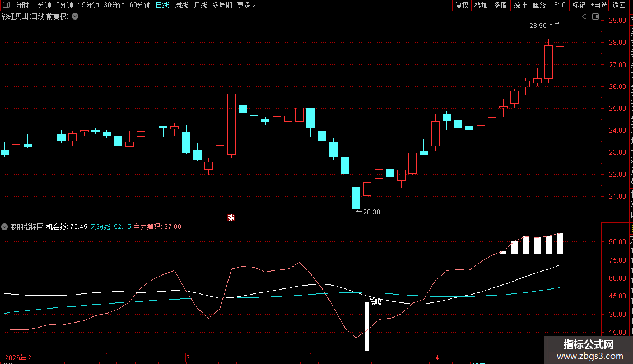Click the split-window icon in chart corner

[595, 17]
